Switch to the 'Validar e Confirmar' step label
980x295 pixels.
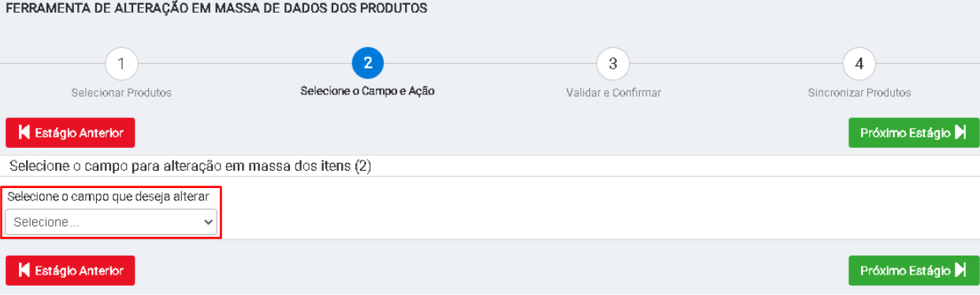point(613,93)
